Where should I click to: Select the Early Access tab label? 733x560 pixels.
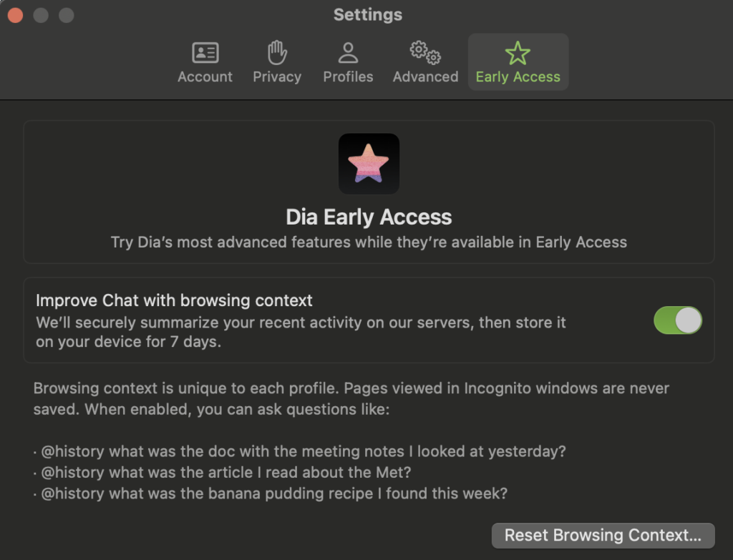[518, 77]
